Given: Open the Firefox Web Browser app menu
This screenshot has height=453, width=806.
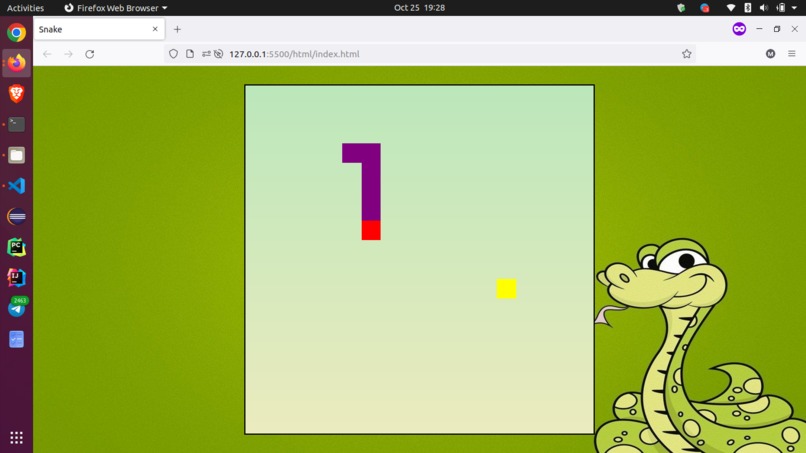Looking at the screenshot, I should pyautogui.click(x=116, y=8).
